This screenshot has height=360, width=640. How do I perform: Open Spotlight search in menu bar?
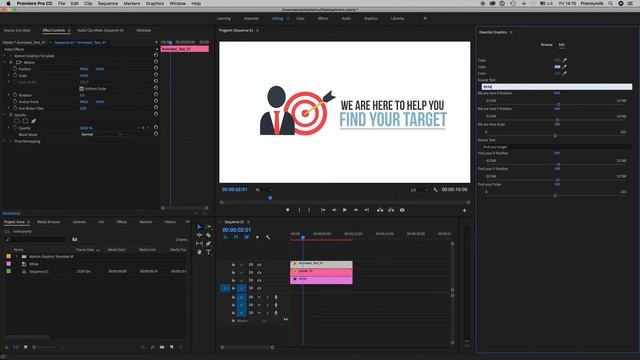[x=610, y=3]
